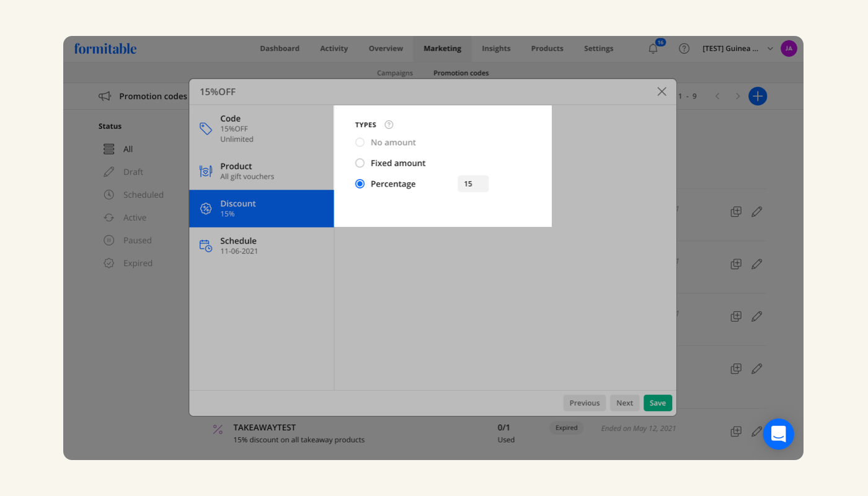Click the edit pencil for TAKEAWAYTEST

[x=756, y=431]
